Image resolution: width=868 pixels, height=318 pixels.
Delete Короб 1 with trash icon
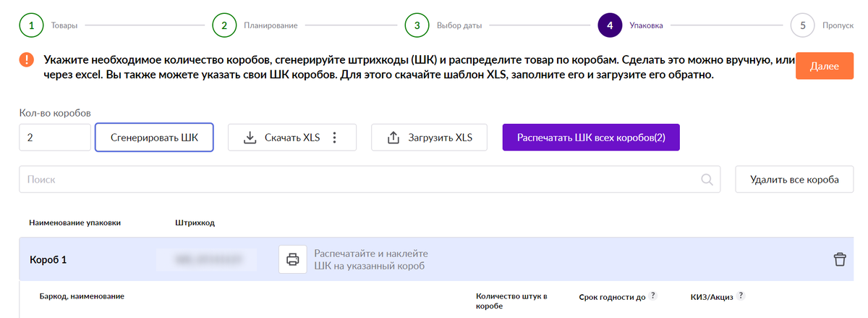[840, 259]
